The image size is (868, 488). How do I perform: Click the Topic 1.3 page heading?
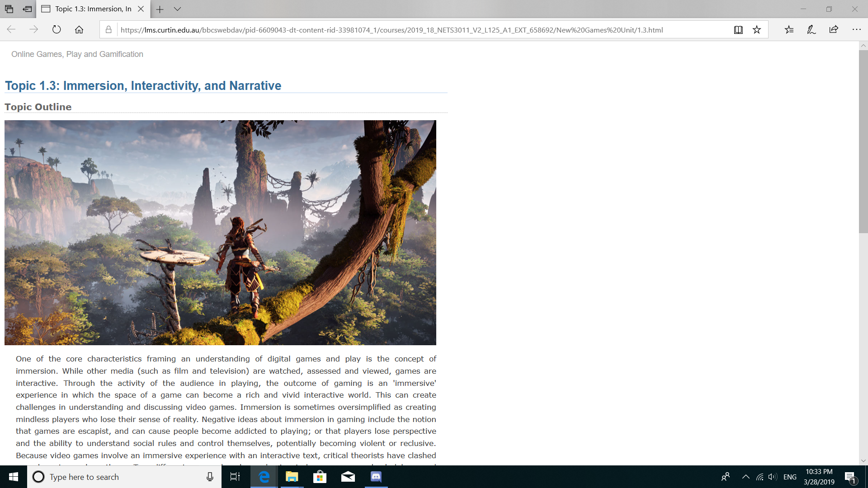click(143, 86)
